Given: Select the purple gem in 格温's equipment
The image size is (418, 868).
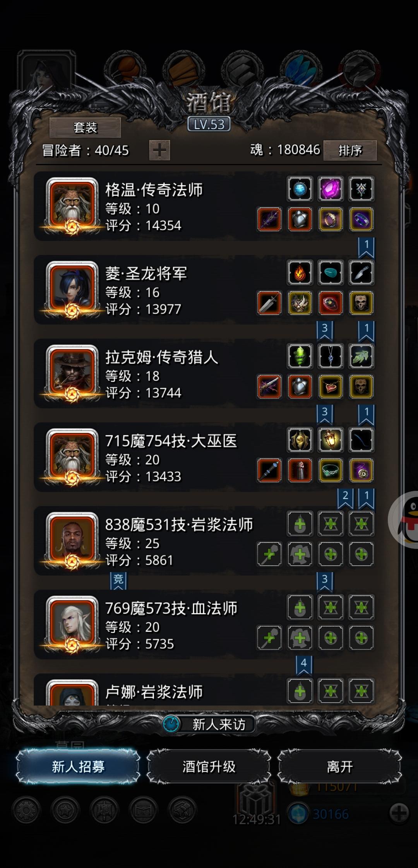Looking at the screenshot, I should coord(331,189).
